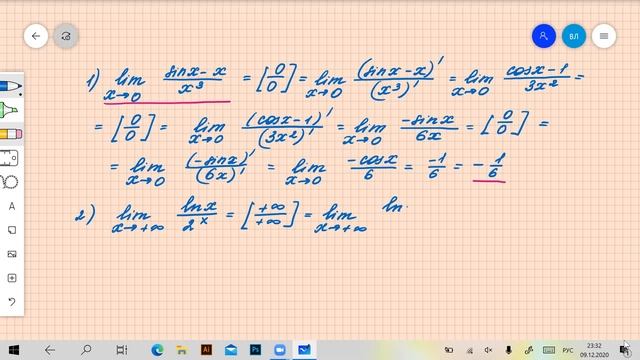The width and height of the screenshot is (640, 360).
Task: Open the notification center icon
Action: click(x=625, y=350)
